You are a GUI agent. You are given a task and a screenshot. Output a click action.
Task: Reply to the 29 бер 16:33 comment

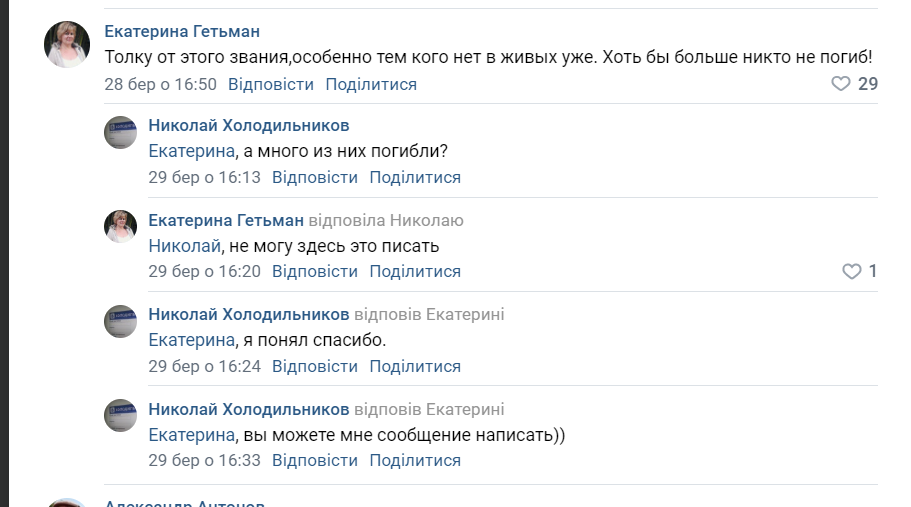point(315,460)
